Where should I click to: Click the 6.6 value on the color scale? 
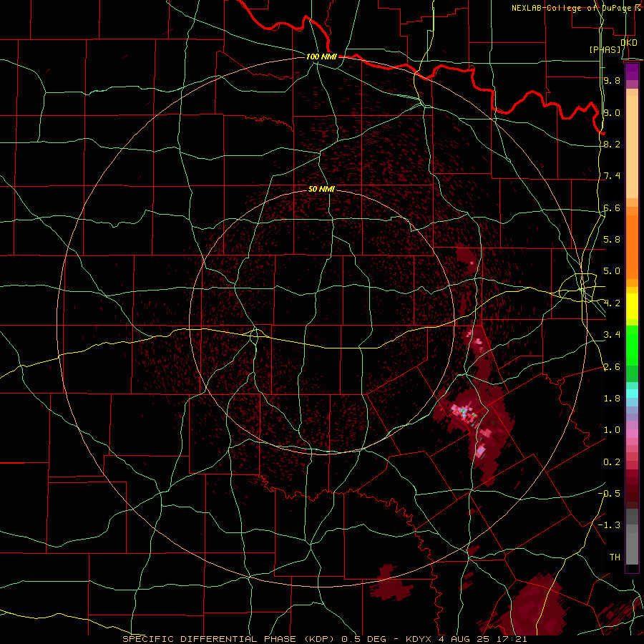click(x=612, y=208)
